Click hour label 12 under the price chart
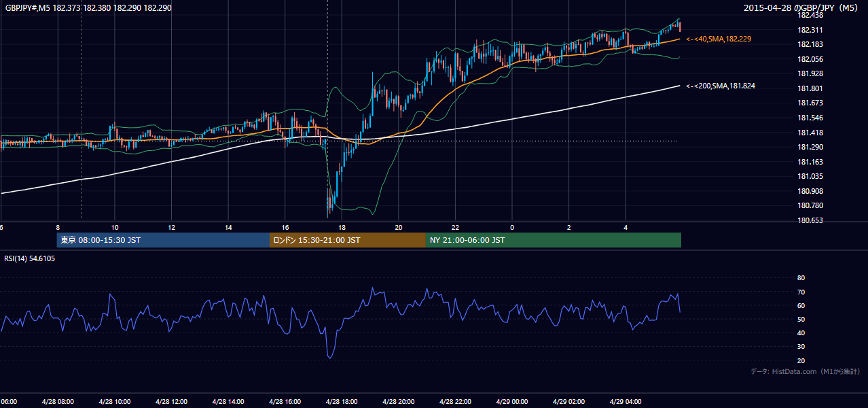This screenshot has height=408, width=868. pos(172,228)
